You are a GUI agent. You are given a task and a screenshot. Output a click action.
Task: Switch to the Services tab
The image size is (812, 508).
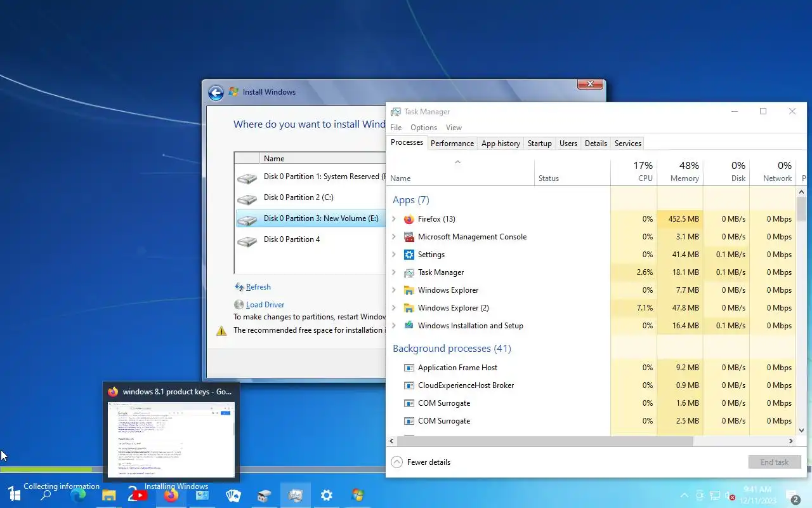[x=628, y=144]
